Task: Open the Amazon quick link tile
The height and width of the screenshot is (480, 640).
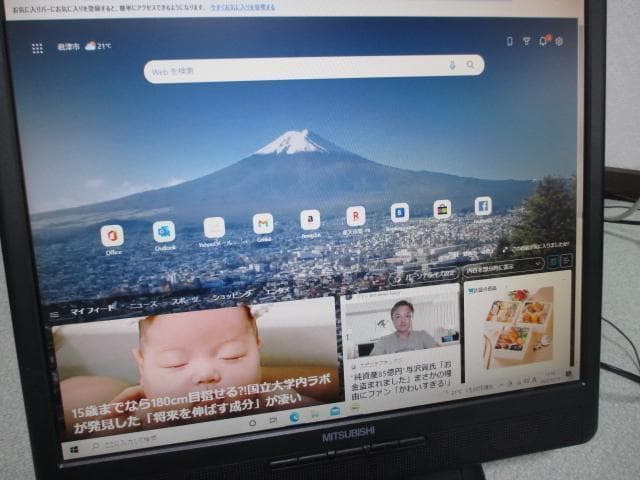Action: pyautogui.click(x=310, y=220)
